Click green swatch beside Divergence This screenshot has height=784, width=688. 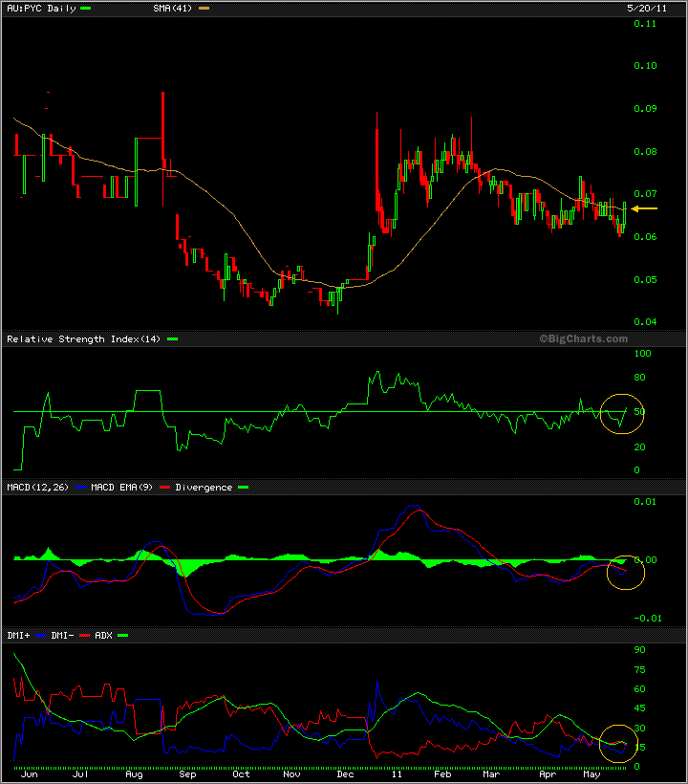[244, 487]
